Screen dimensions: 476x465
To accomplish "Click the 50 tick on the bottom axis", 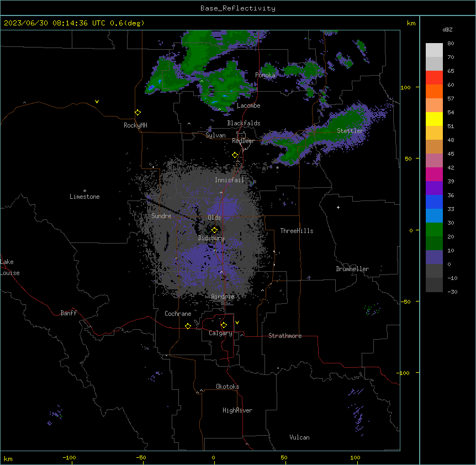I will [x=284, y=457].
